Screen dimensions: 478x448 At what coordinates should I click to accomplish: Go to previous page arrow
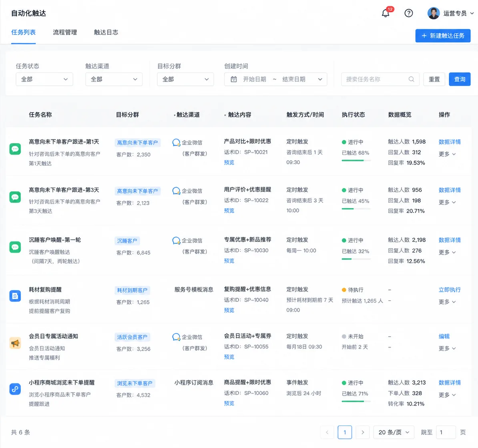coord(327,432)
